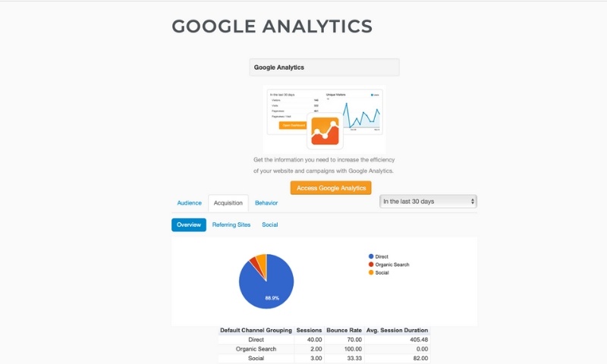Click the orange Social pie slice
The height and width of the screenshot is (364, 607).
coord(263,262)
